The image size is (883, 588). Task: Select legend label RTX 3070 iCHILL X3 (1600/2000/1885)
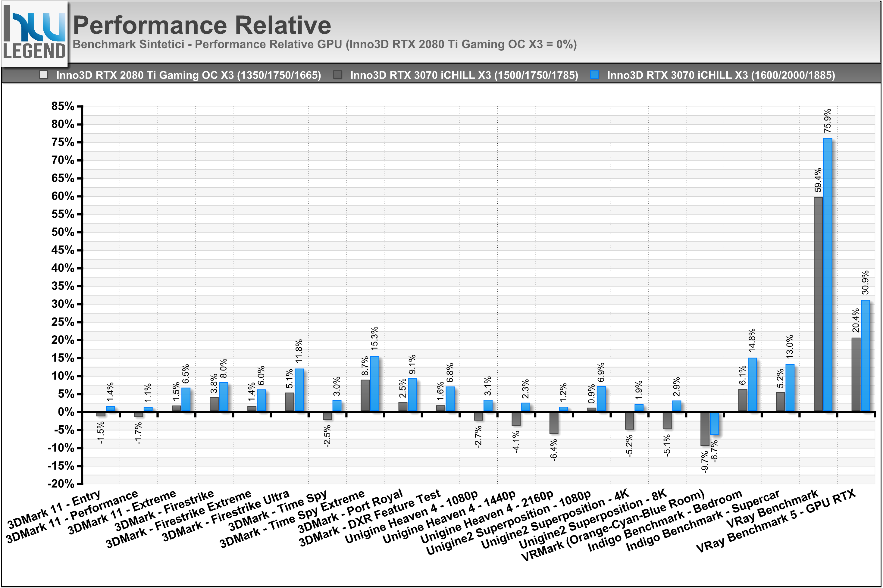point(721,75)
